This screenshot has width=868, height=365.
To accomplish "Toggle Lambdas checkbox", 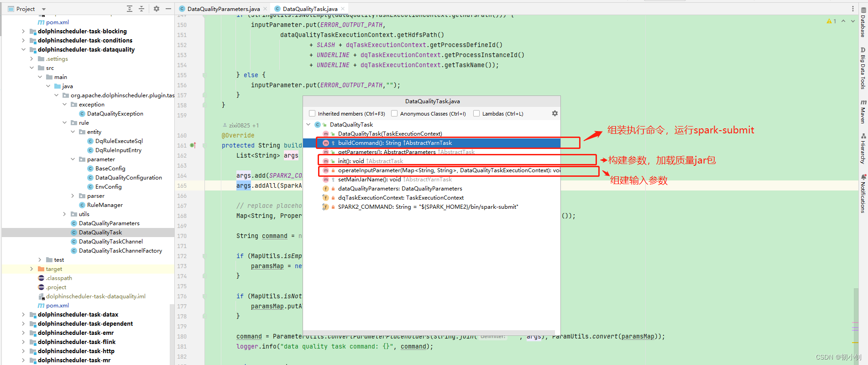I will (476, 113).
